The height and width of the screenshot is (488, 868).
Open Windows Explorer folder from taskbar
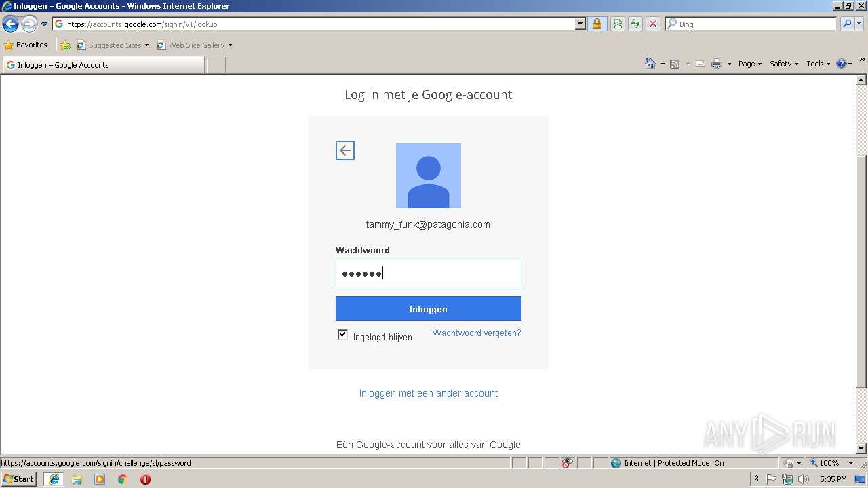point(77,479)
